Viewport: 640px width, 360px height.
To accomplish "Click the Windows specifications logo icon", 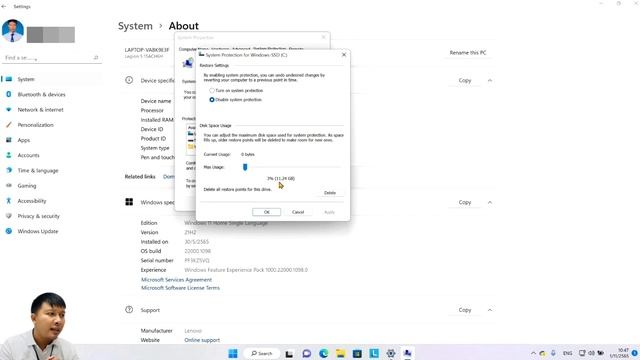I will pyautogui.click(x=129, y=202).
